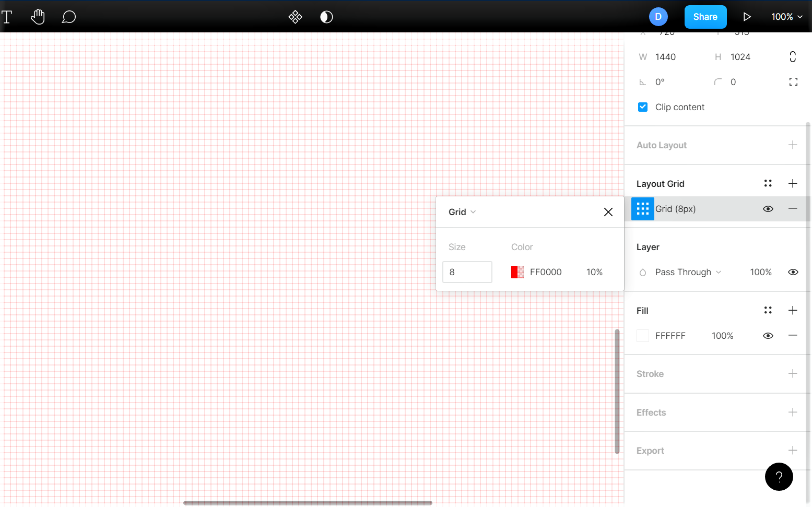This screenshot has height=507, width=812.
Task: Add an Effect with plus icon
Action: tap(793, 412)
